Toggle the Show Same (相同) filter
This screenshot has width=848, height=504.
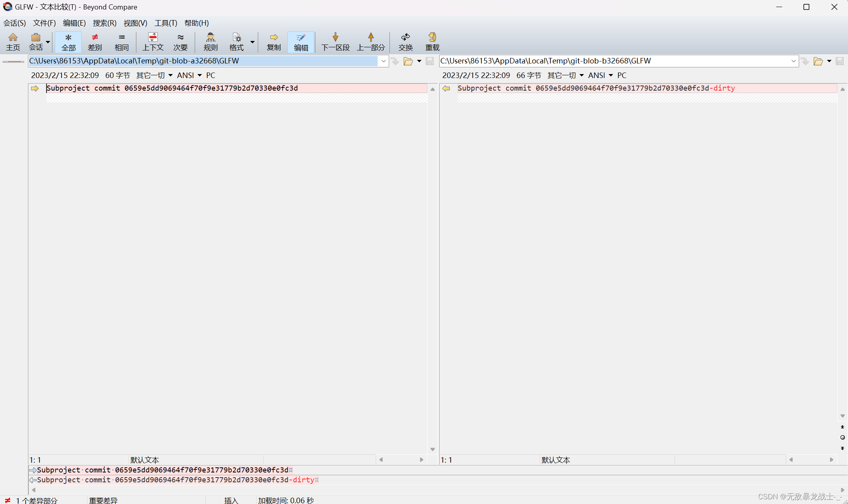(121, 42)
